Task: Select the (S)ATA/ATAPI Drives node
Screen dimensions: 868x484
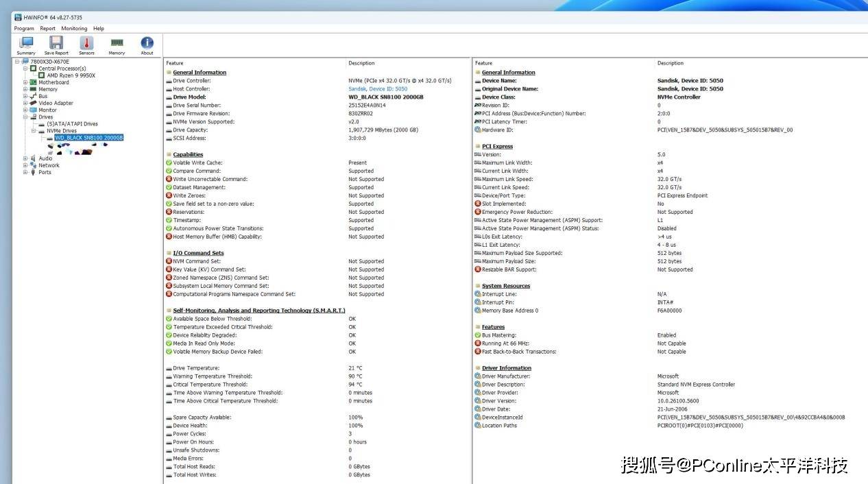Action: click(x=73, y=124)
